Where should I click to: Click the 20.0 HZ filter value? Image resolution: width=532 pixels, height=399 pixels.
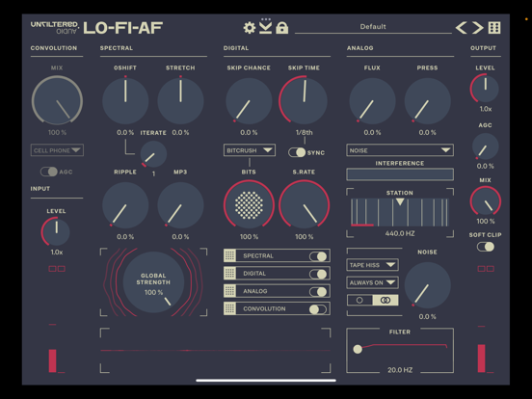[400, 370]
